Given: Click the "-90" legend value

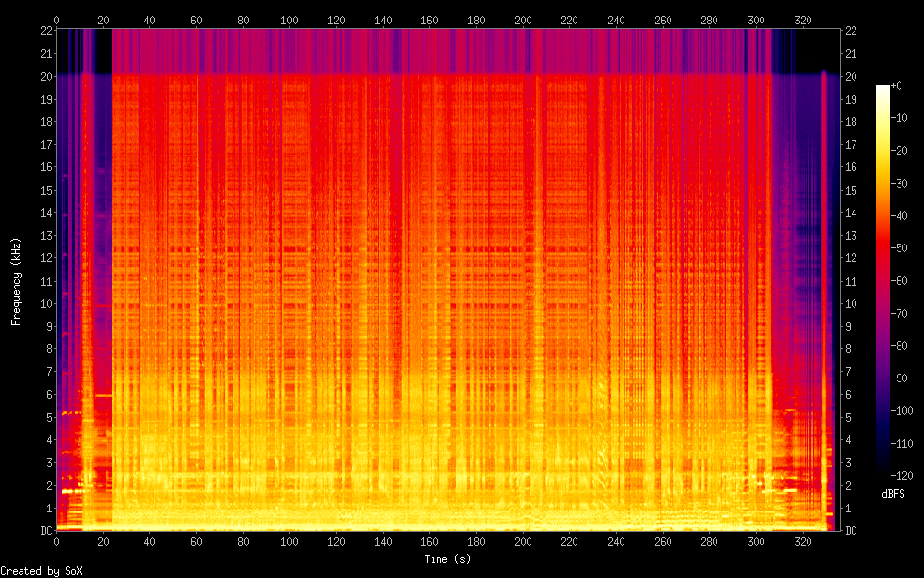Looking at the screenshot, I should tap(899, 378).
